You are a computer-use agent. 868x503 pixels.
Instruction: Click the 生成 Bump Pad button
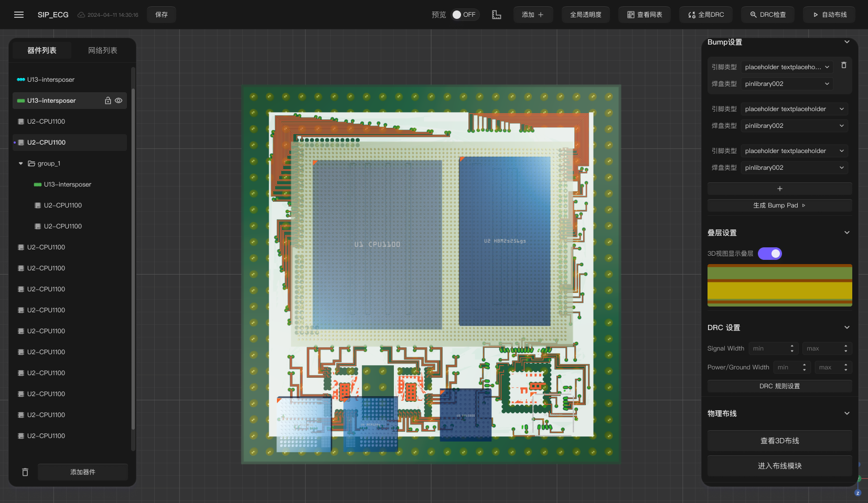point(779,205)
